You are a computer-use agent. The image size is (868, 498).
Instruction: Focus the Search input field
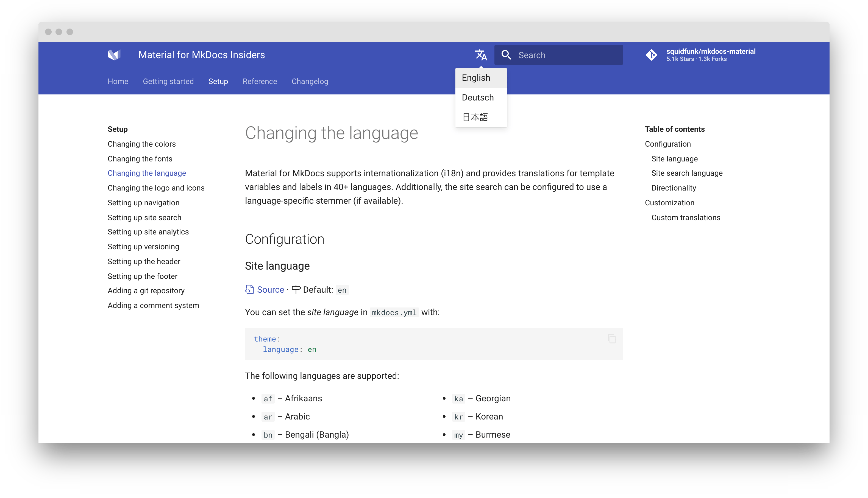[x=558, y=55]
